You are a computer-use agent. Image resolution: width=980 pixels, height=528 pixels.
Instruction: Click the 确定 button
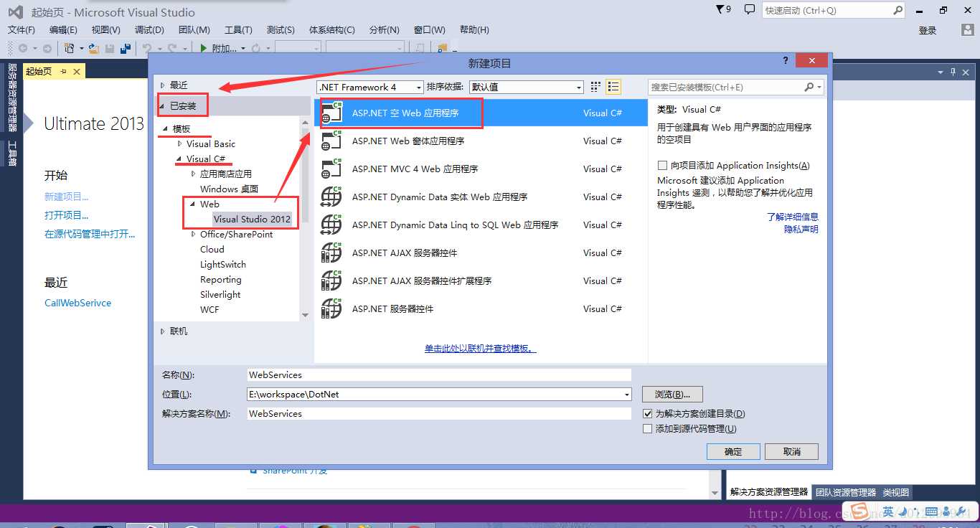point(733,451)
